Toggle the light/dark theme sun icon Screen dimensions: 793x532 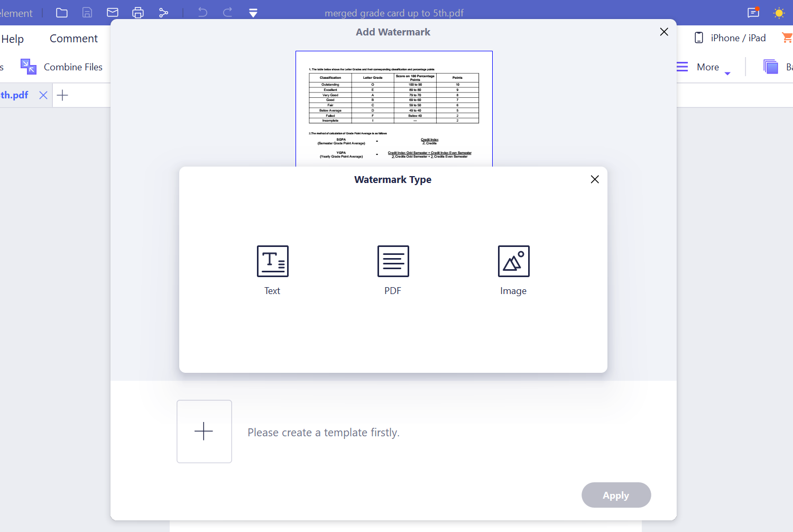click(778, 12)
